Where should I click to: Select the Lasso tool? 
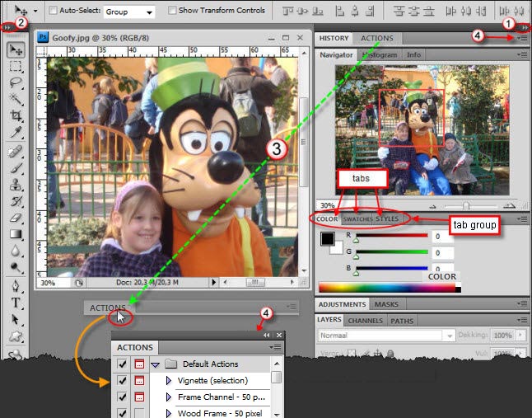[x=16, y=82]
